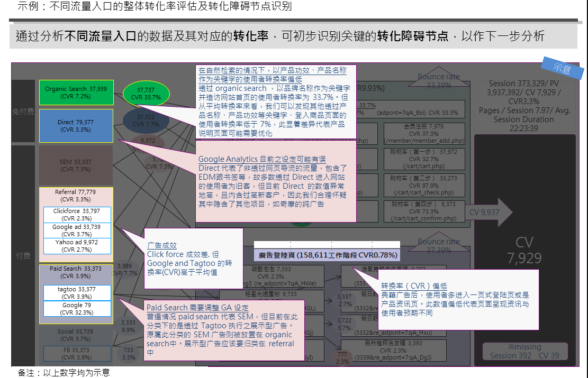Click the slide title starting with 示例
The height and width of the screenshot is (378, 588).
[155, 6]
